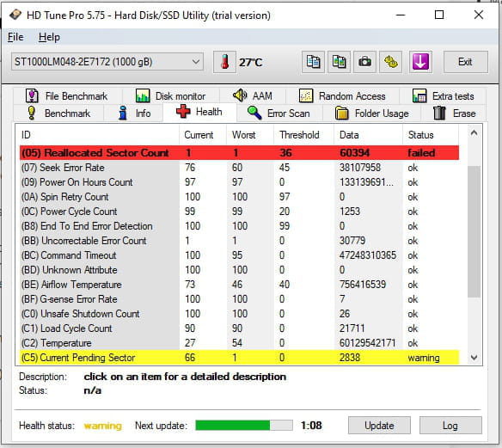Click the thermometer temperature icon
The image size is (502, 448).
tap(224, 62)
